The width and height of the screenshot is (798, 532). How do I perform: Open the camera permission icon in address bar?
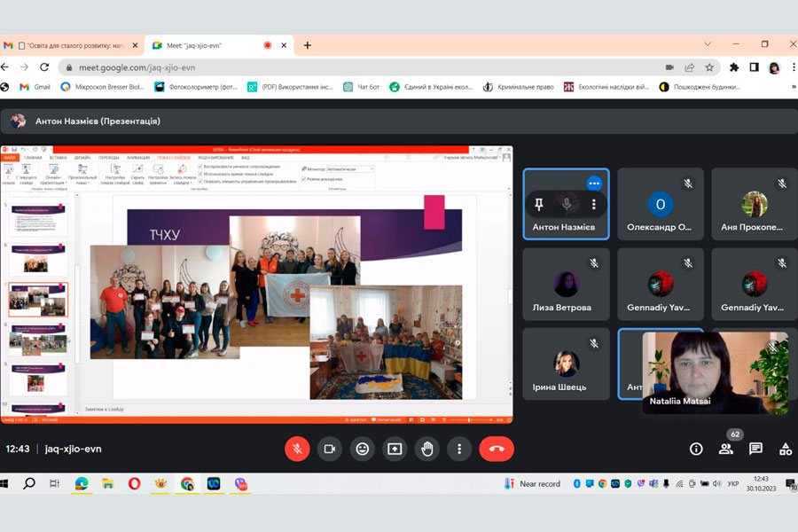669,67
